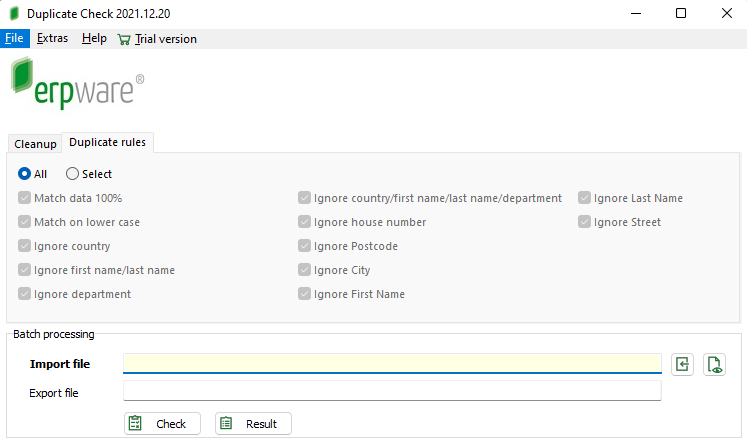747x448 pixels.
Task: Click the Result button
Action: tap(253, 424)
